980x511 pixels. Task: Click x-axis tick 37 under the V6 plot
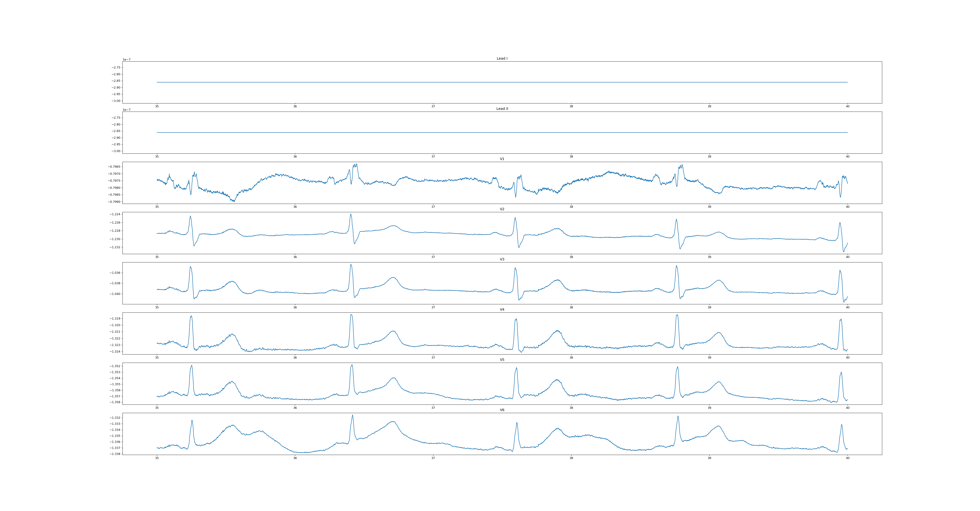point(433,458)
